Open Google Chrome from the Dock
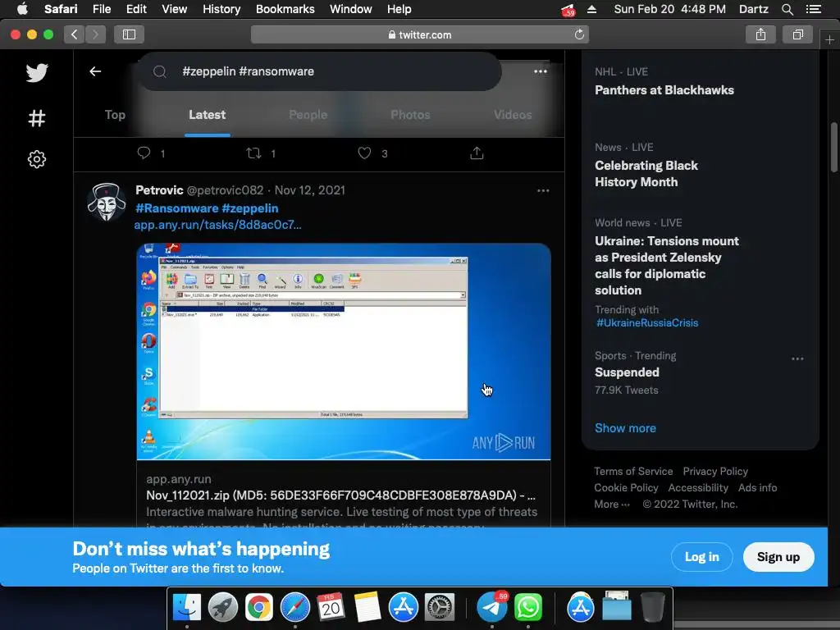 coord(258,608)
